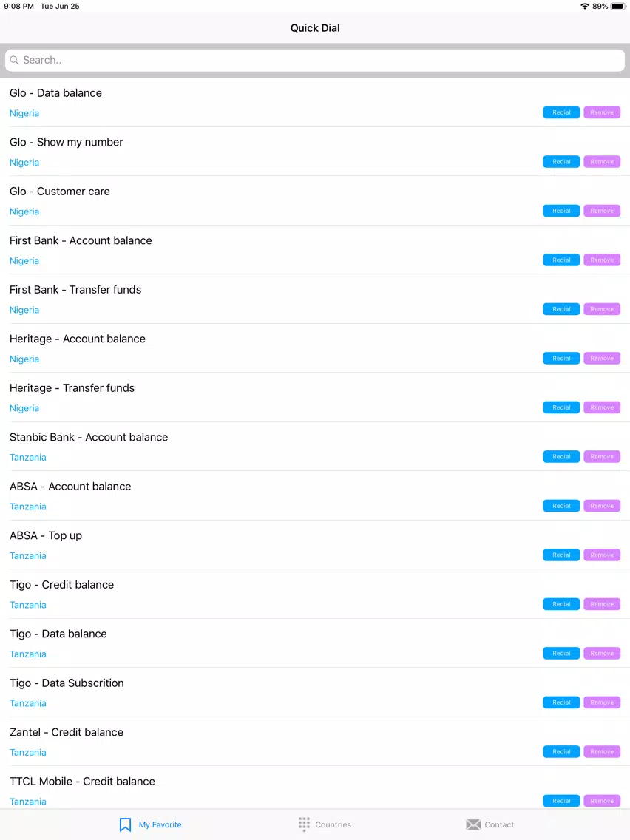Remove Heritage - Account balance entry
Viewport: 630px width, 840px height.
(x=602, y=359)
